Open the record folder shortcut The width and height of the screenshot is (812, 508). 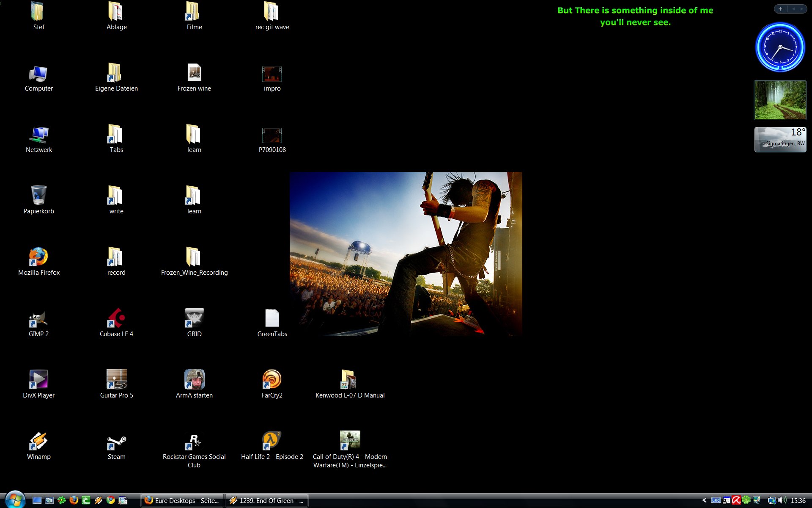pyautogui.click(x=116, y=262)
